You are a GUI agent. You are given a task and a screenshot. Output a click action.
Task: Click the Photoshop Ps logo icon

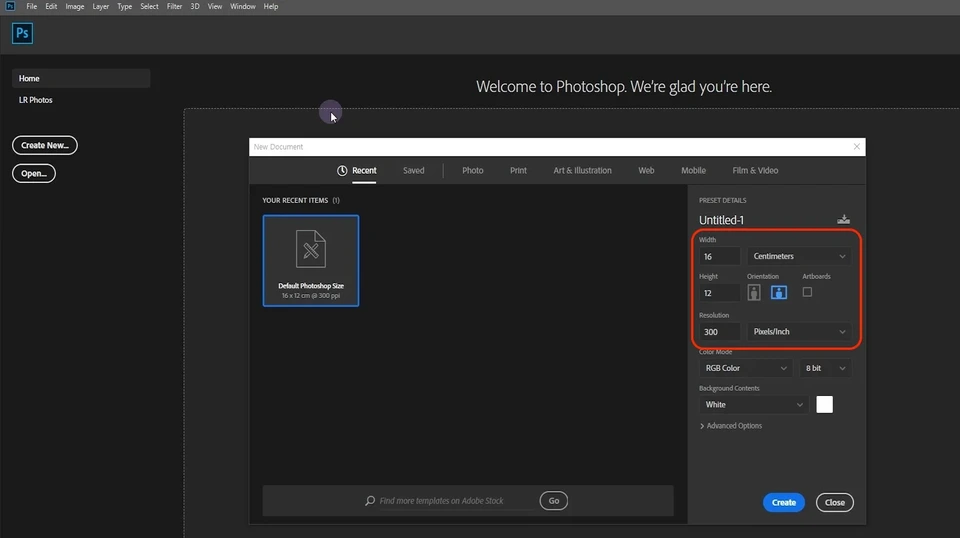(22, 33)
